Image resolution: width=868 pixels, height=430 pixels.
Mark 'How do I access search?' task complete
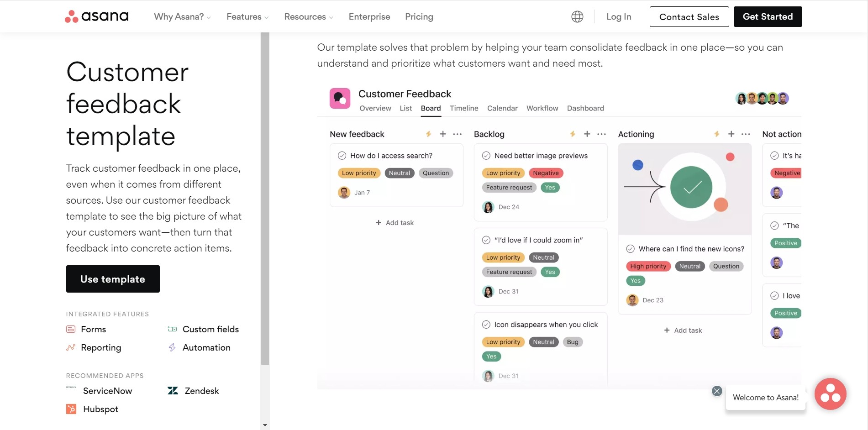(342, 156)
